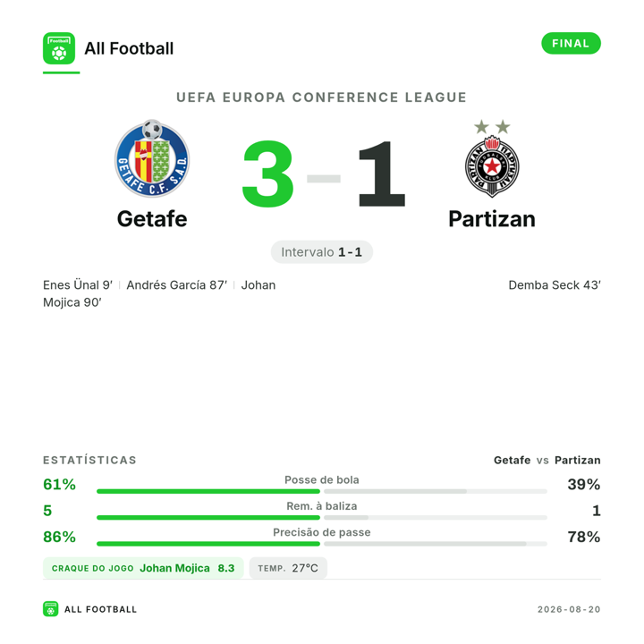Click the small All Football footer icon
The image size is (644, 644).
pos(50,609)
